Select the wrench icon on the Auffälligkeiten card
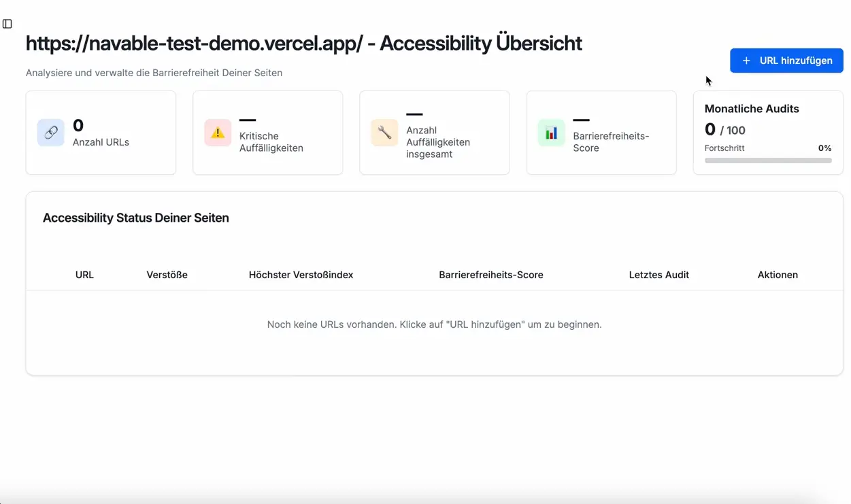 coord(384,133)
